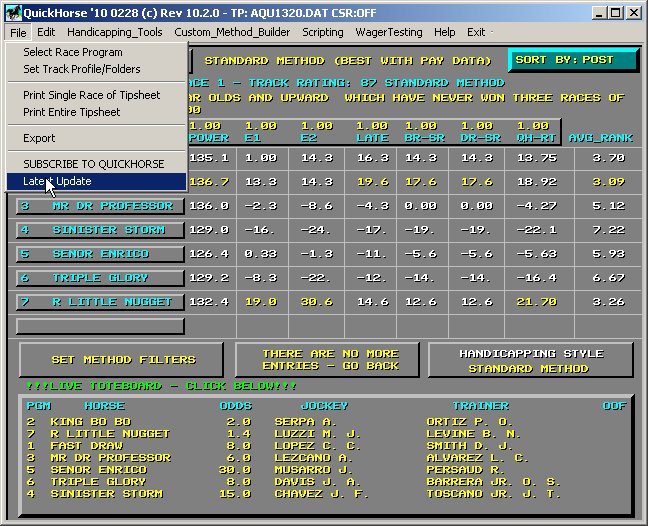The image size is (648, 526).
Task: Select horse button MR DR PROFESSOR
Action: [x=100, y=206]
